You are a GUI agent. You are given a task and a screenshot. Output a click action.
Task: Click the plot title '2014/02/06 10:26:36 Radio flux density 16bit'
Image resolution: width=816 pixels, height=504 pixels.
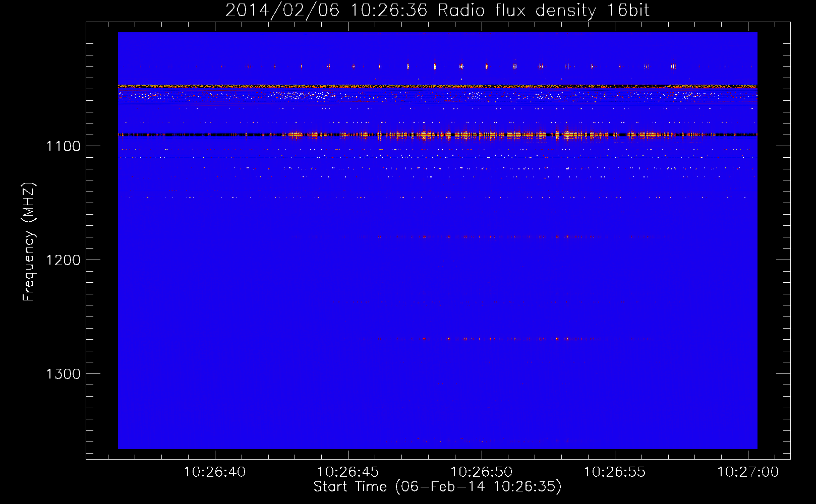click(x=437, y=11)
